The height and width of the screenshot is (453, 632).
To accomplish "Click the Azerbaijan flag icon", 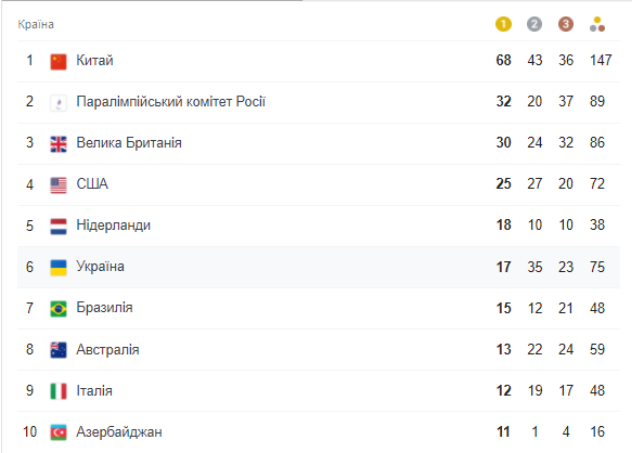I will pos(58,432).
